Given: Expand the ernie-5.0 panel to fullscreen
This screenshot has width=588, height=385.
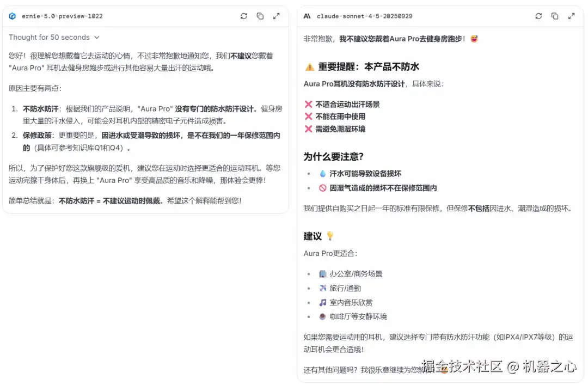Looking at the screenshot, I should point(277,16).
